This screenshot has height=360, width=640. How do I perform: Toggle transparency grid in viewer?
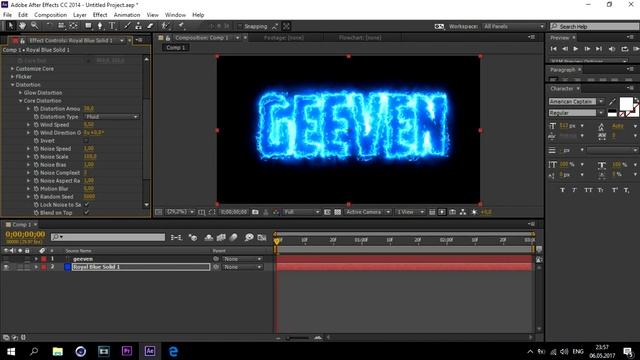click(338, 212)
